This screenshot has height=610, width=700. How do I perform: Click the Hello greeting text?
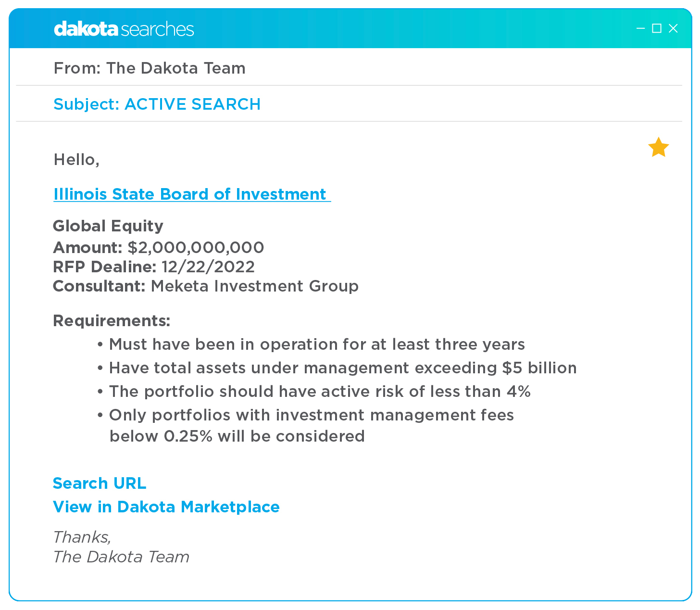pyautogui.click(x=76, y=159)
